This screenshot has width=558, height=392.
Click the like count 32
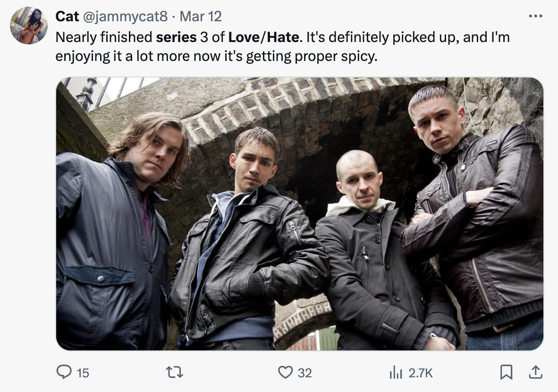(x=304, y=373)
